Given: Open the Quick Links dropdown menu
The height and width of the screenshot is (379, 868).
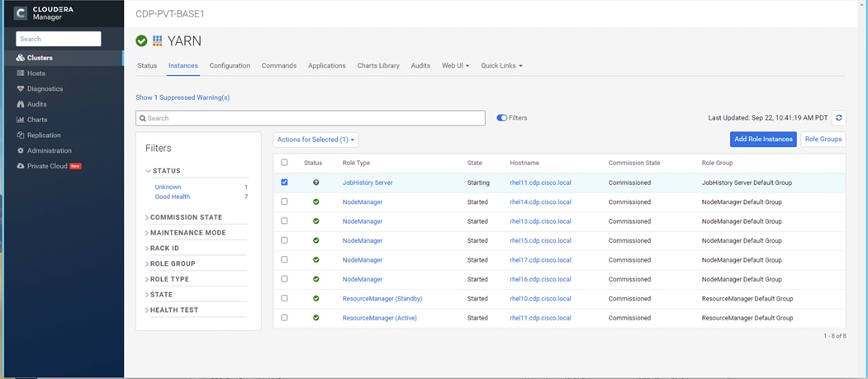Looking at the screenshot, I should (501, 65).
